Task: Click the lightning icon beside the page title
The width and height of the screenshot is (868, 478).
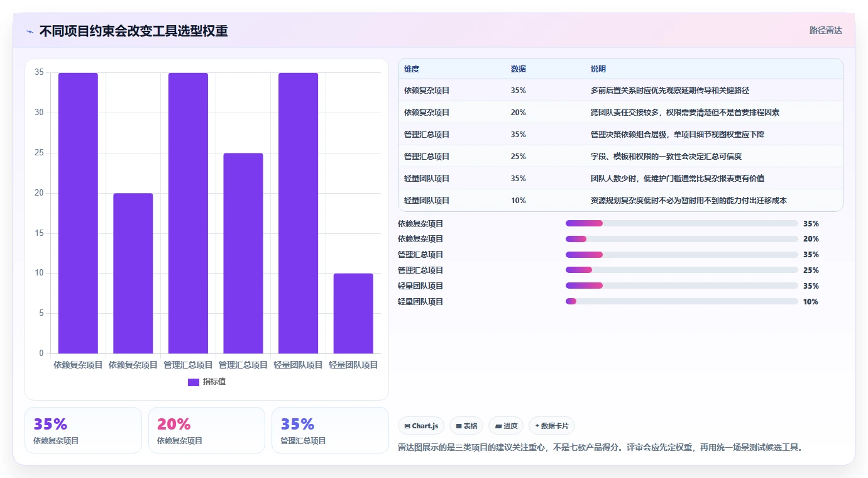Action: tap(30, 31)
